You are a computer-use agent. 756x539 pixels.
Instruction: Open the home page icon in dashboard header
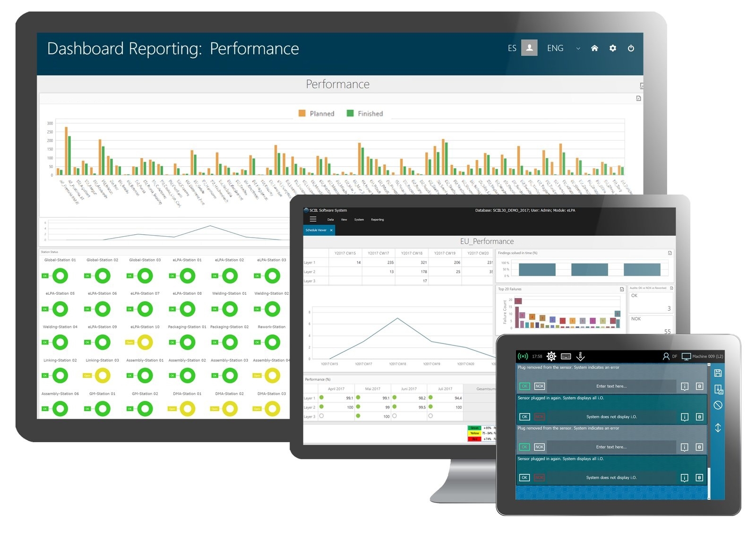tap(594, 48)
